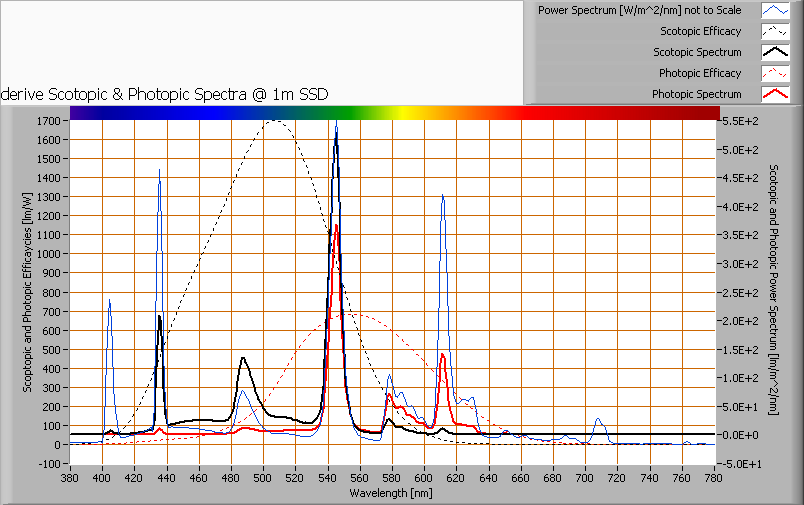Open the Scotopic Spectrum plot legend icon
The height and width of the screenshot is (505, 804).
(775, 52)
